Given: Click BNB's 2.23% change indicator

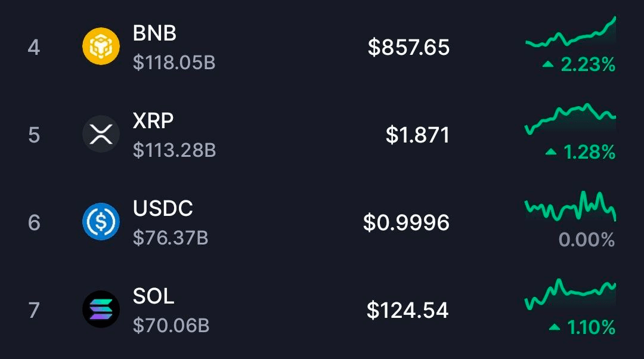Looking at the screenshot, I should coord(579,64).
